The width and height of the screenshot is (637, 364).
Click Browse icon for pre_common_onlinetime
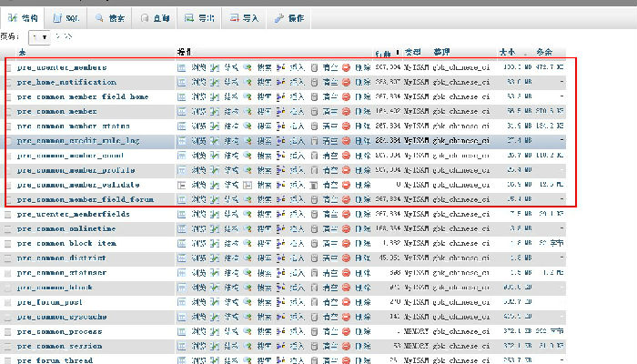[182, 228]
